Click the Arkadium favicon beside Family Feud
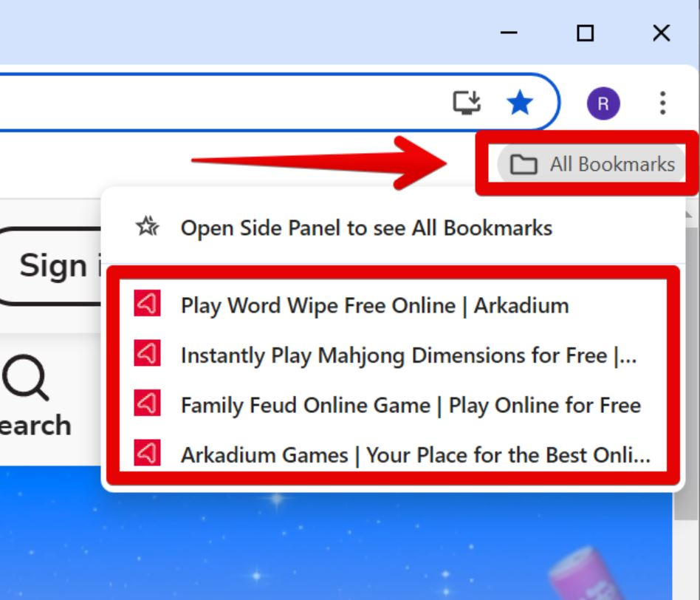This screenshot has width=700, height=600. (148, 403)
